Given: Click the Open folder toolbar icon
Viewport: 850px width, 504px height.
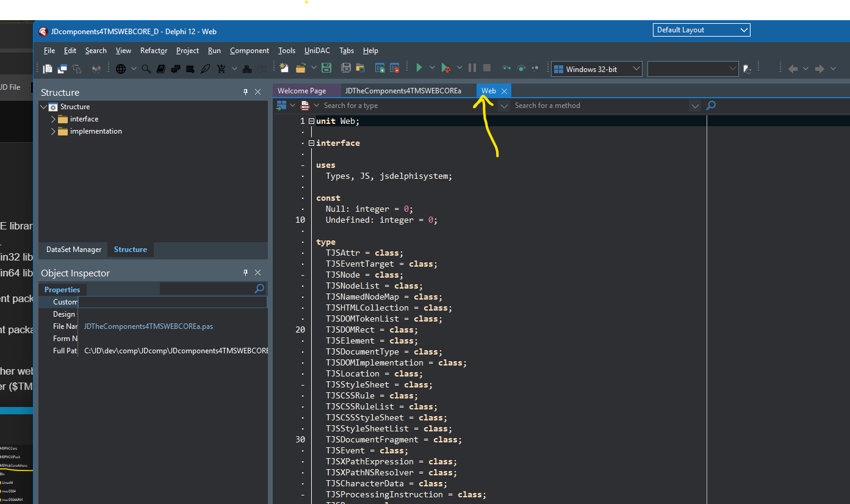Looking at the screenshot, I should (301, 68).
